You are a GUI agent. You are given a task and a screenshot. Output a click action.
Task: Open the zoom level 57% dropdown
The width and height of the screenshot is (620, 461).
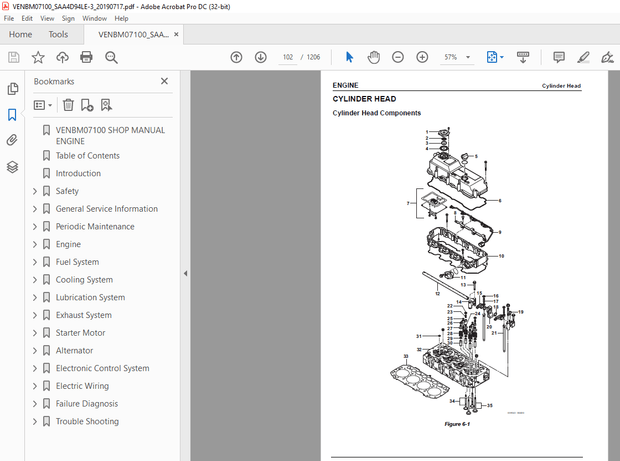point(468,57)
